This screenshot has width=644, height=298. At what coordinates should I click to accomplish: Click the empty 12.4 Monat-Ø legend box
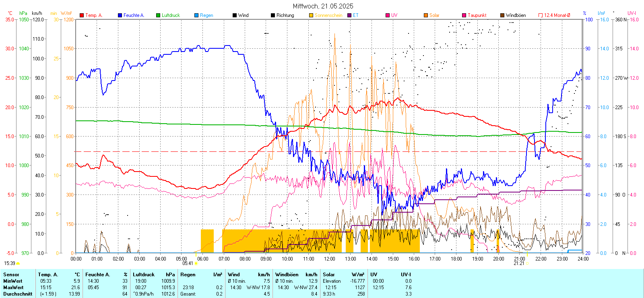(x=541, y=15)
